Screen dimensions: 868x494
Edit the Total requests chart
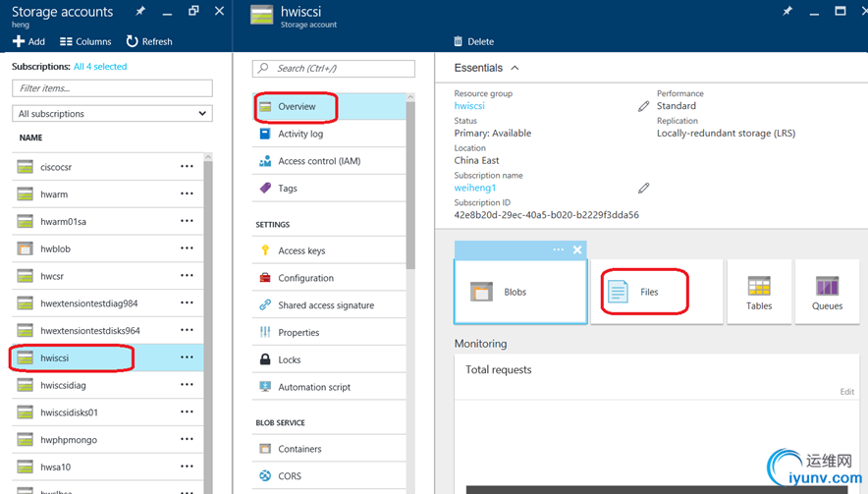pos(847,392)
